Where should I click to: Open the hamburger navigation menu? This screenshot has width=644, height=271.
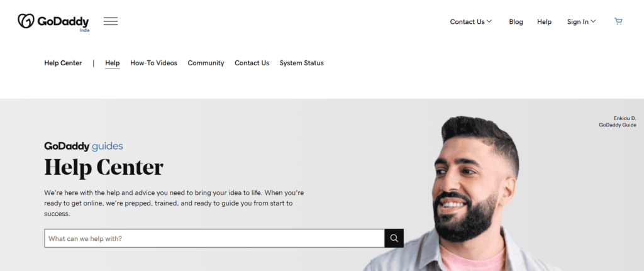point(111,21)
